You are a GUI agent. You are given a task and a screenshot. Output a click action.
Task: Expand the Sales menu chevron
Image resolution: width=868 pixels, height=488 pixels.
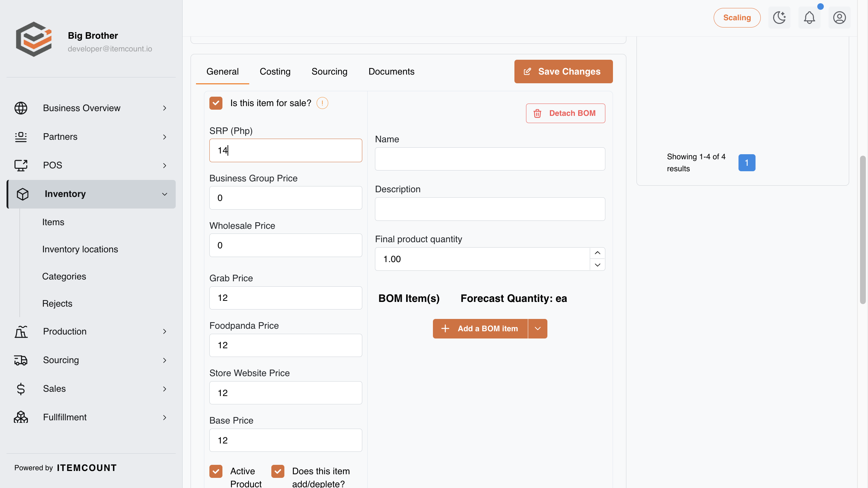point(164,389)
